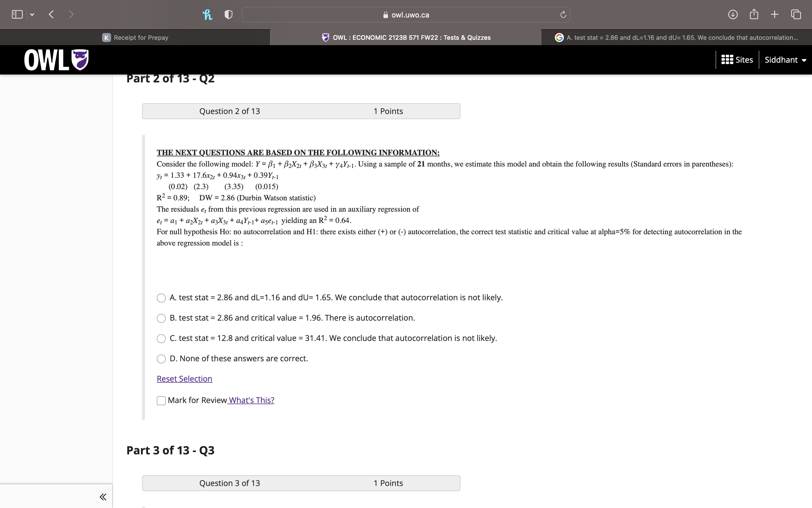The height and width of the screenshot is (508, 812).
Task: Select answer B, critical value 1.96
Action: (161, 318)
